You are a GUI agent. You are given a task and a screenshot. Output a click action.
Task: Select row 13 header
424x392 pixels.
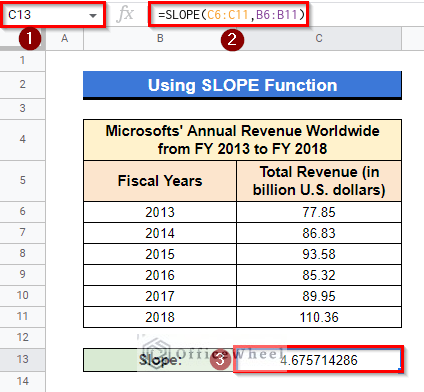[x=22, y=360]
